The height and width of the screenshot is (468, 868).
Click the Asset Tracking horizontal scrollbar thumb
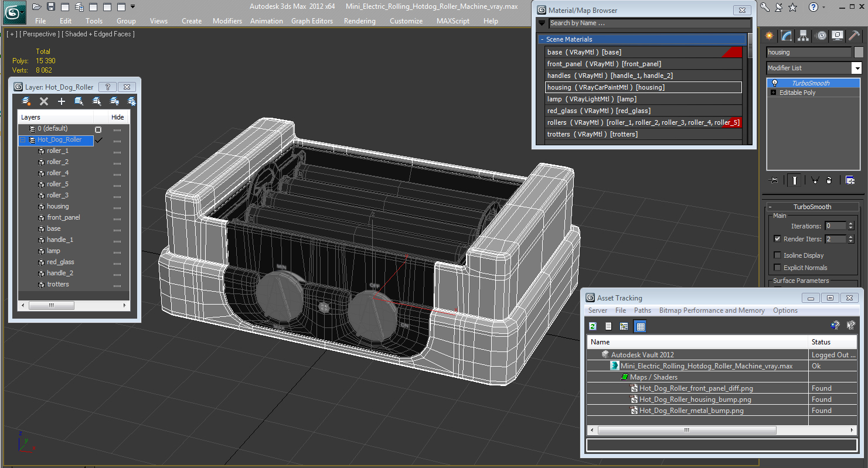point(686,430)
